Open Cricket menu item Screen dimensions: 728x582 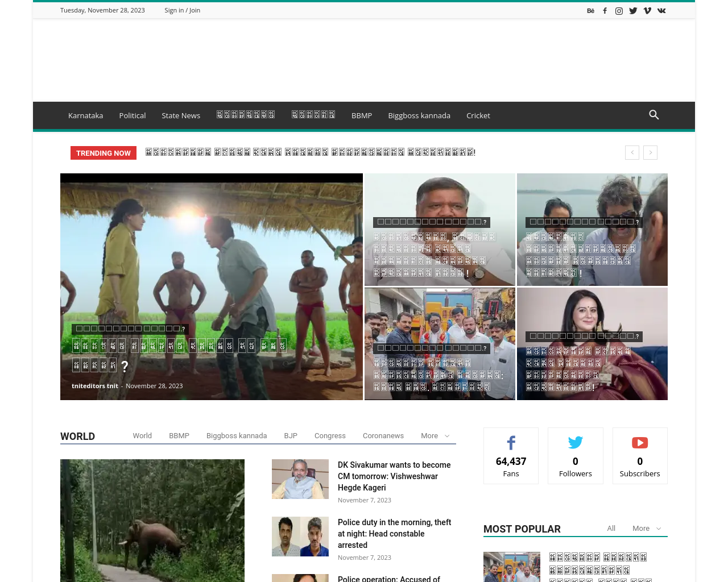pyautogui.click(x=478, y=115)
